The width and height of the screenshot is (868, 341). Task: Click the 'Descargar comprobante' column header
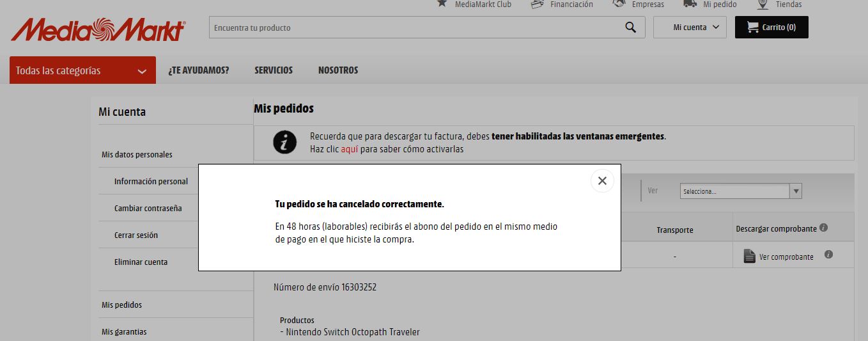point(777,228)
